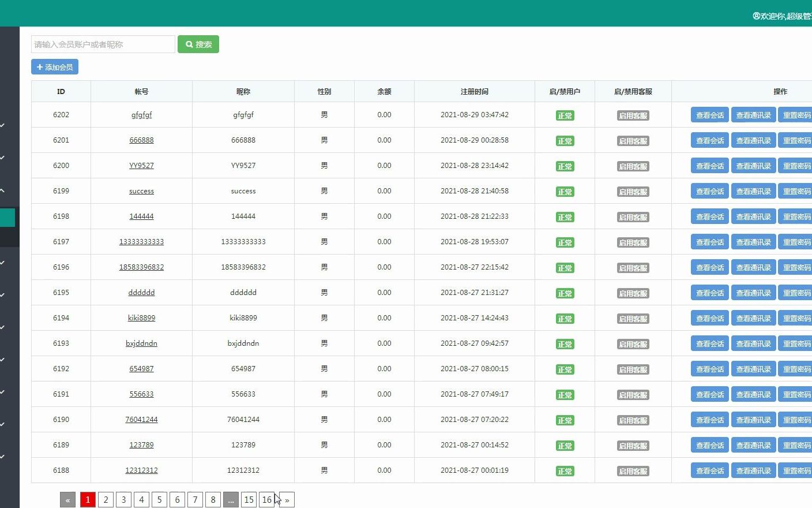The image size is (812, 508).
Task: Go to previous page with « button
Action: click(x=67, y=500)
